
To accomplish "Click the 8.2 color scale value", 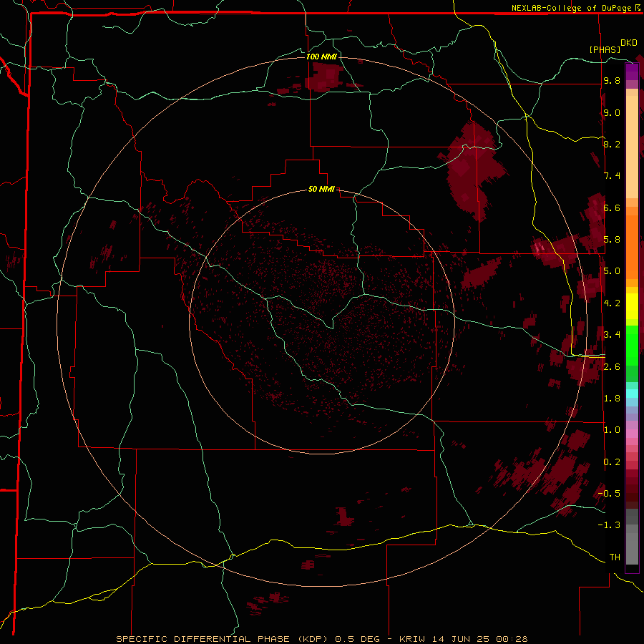I will click(612, 144).
